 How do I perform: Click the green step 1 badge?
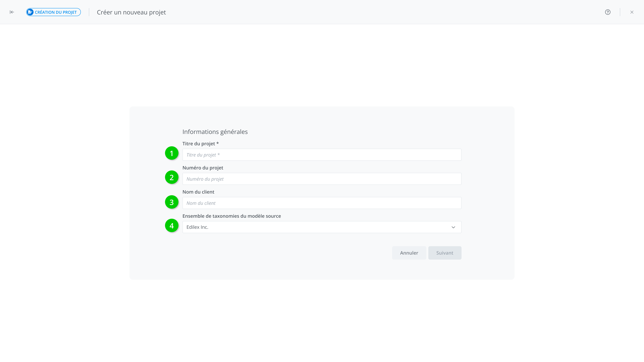(172, 153)
